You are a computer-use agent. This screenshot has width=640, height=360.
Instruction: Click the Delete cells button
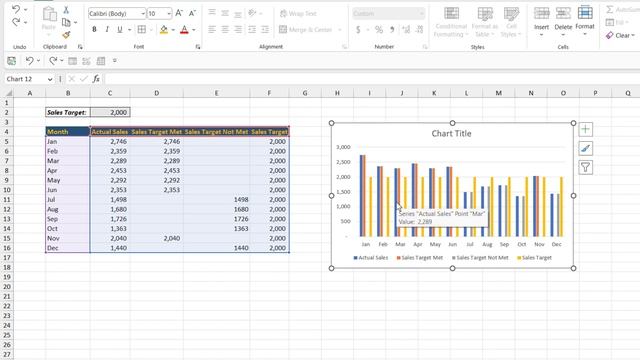pyautogui.click(x=563, y=21)
